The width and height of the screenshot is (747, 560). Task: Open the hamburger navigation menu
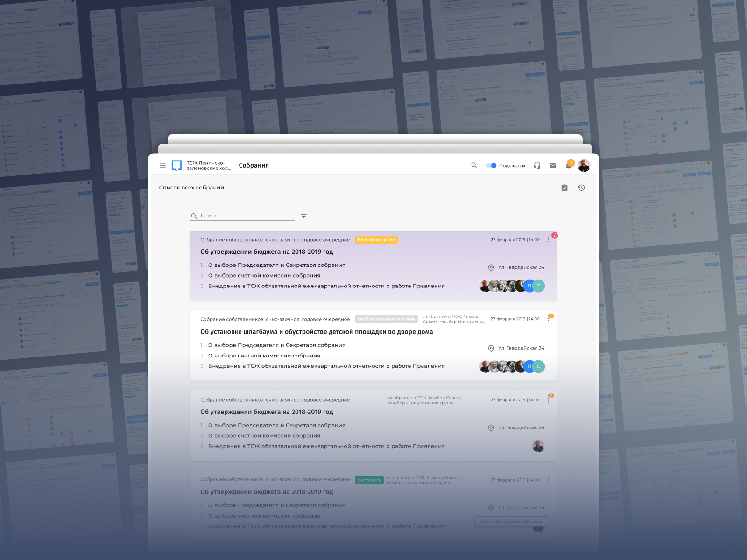coord(162,165)
